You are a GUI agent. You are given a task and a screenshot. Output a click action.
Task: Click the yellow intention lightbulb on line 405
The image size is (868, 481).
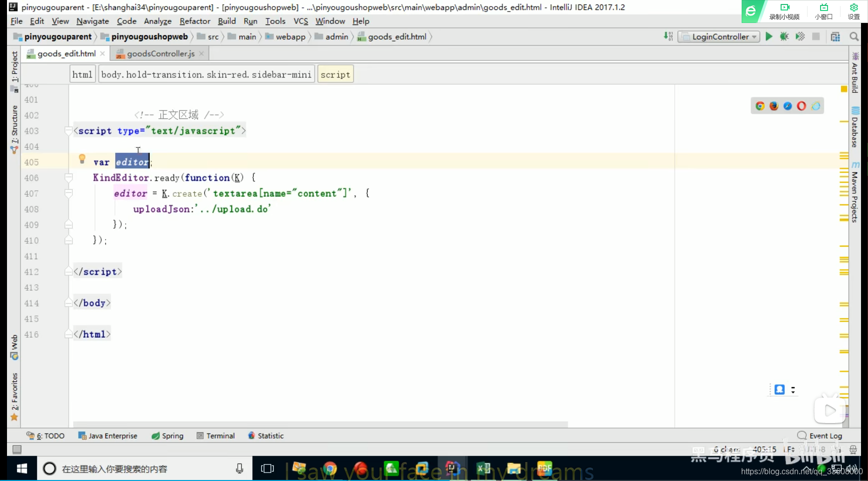[x=82, y=159]
